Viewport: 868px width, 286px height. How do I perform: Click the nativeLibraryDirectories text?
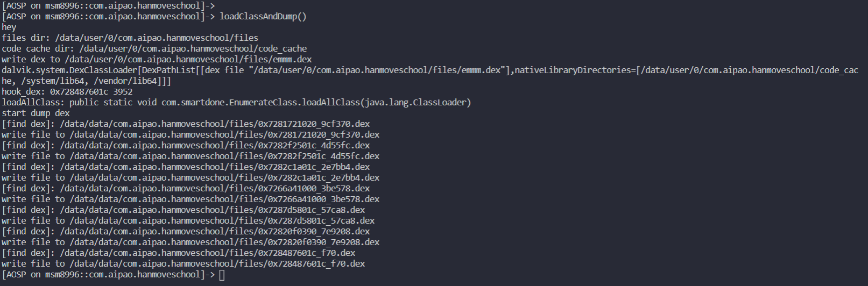[x=573, y=70]
